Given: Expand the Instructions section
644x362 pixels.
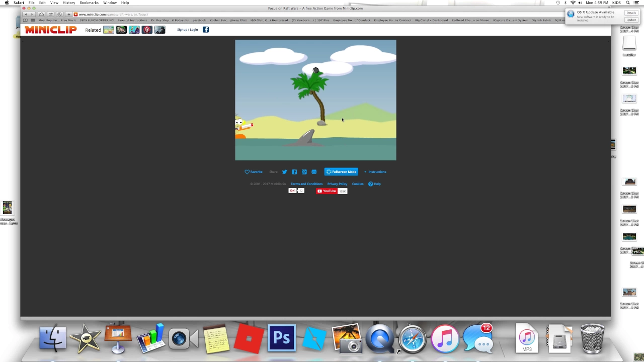Looking at the screenshot, I should 375,172.
